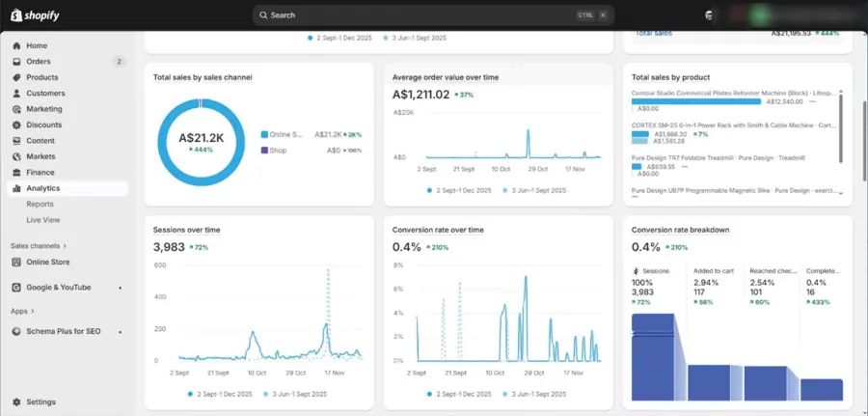The height and width of the screenshot is (416, 868).
Task: Click the Sidekick icon in top bar
Action: [709, 15]
